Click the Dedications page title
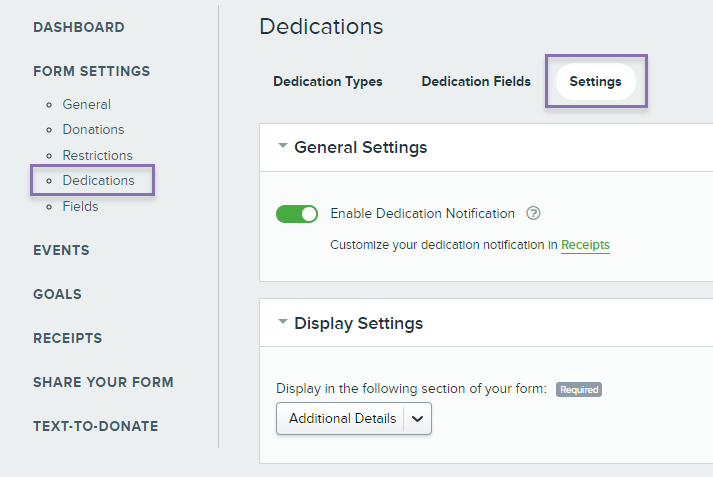The width and height of the screenshot is (713, 477). pyautogui.click(x=321, y=26)
